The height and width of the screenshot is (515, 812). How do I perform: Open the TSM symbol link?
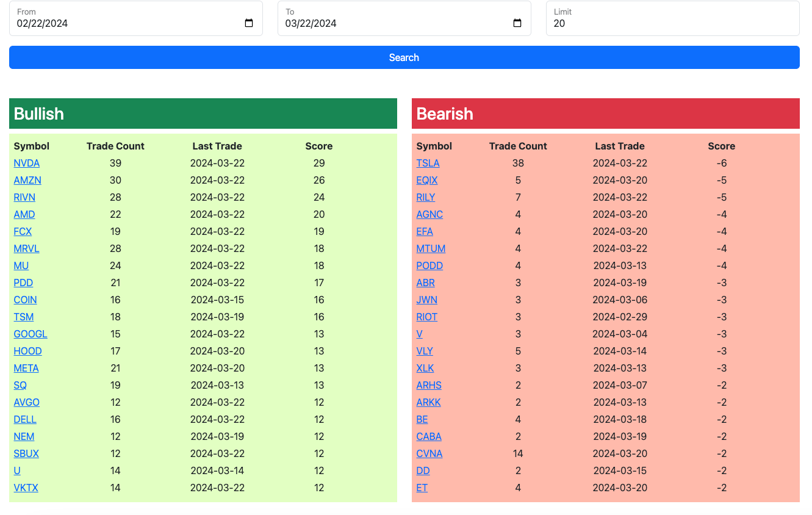point(24,317)
